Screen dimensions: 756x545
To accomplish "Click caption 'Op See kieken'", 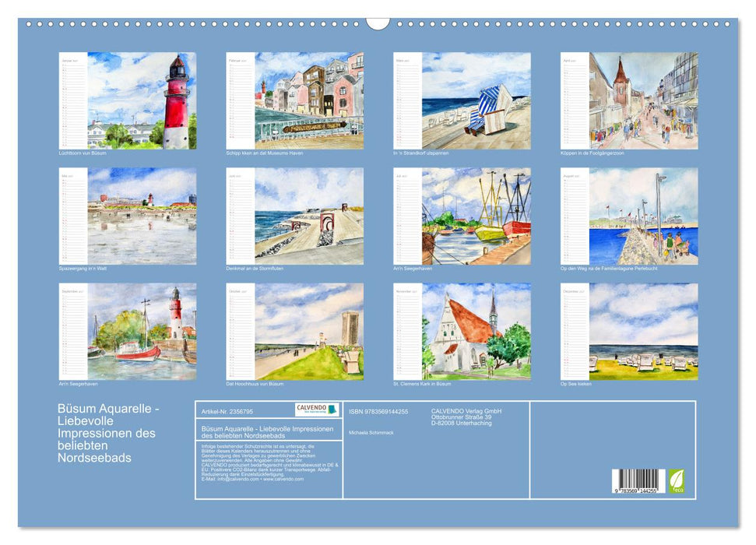I will 575,384.
